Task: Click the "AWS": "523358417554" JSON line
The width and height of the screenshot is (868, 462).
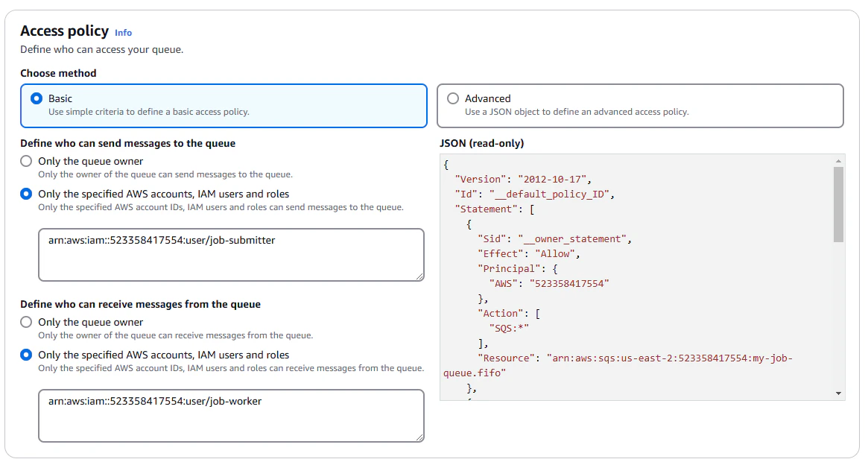Action: click(549, 284)
